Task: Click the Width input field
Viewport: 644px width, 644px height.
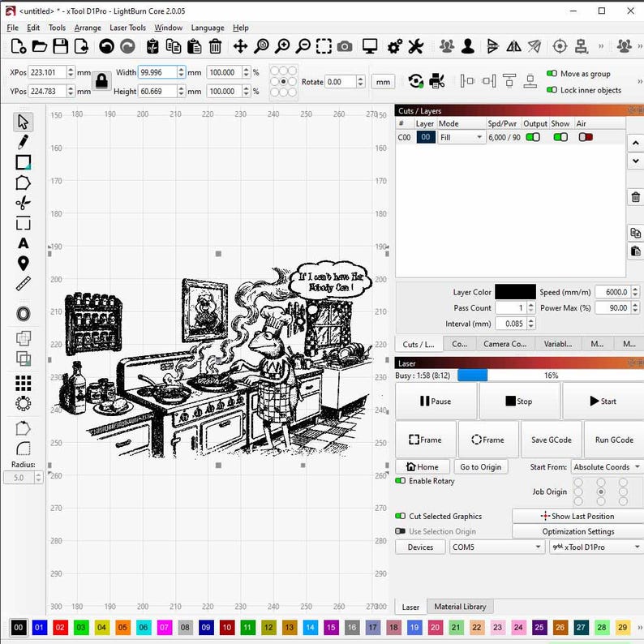Action: (157, 72)
